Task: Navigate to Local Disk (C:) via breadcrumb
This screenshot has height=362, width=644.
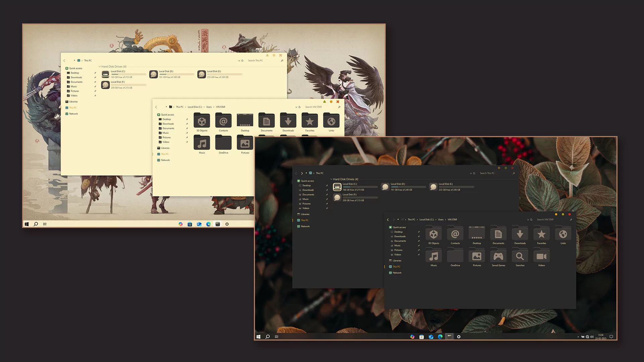Action: click(427, 220)
